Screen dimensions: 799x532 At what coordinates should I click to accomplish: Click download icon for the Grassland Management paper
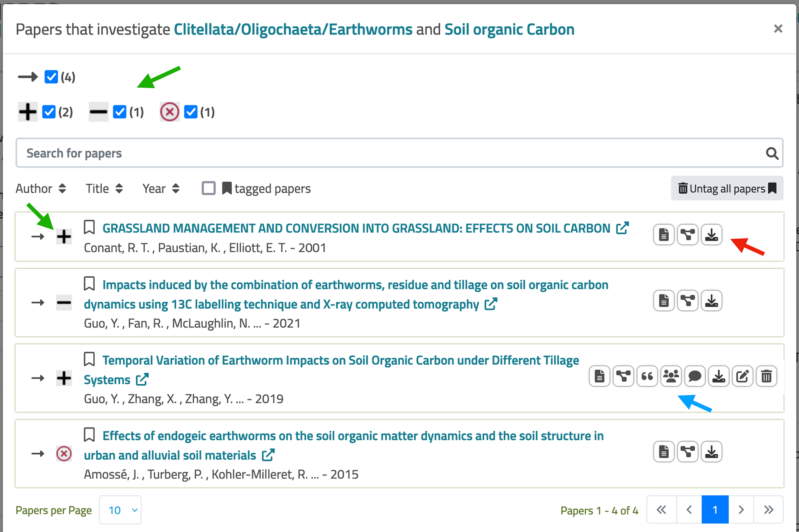pyautogui.click(x=712, y=235)
